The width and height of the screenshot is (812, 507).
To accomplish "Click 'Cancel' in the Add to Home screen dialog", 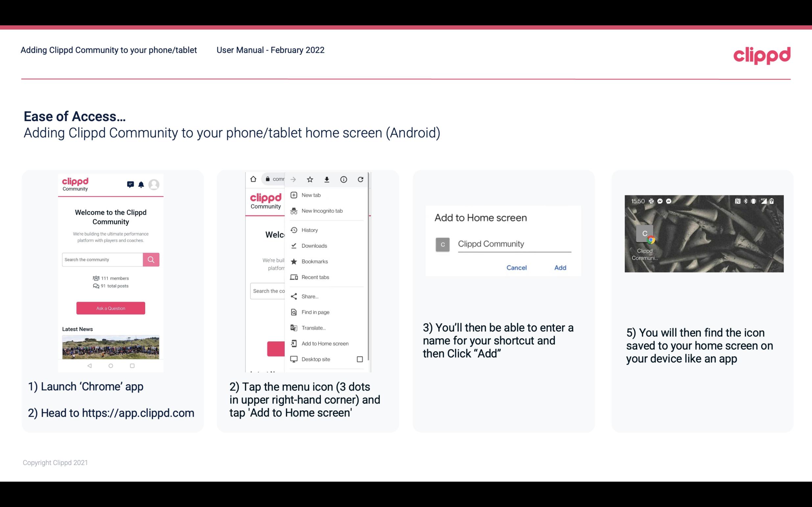I will pos(516,268).
